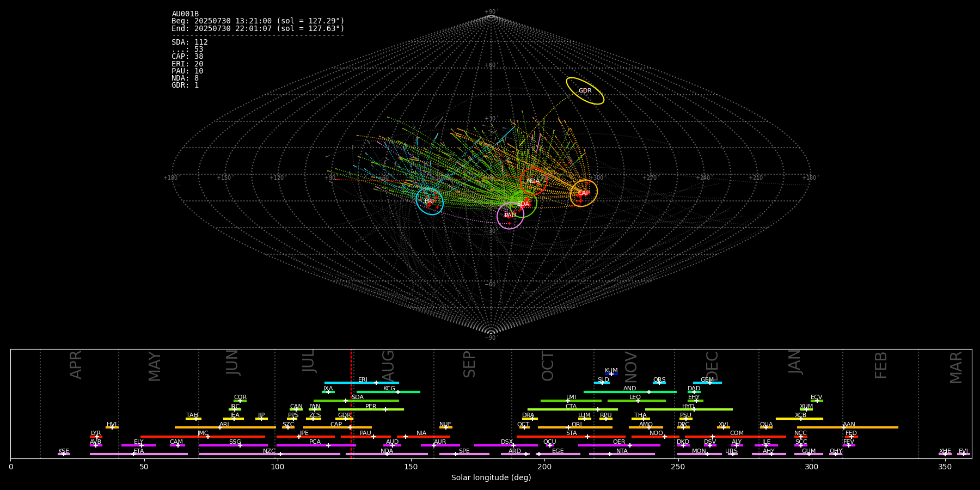Click the 'Solar longitude (deg)' axis title
Screen dimensions: 980x490
(491, 477)
